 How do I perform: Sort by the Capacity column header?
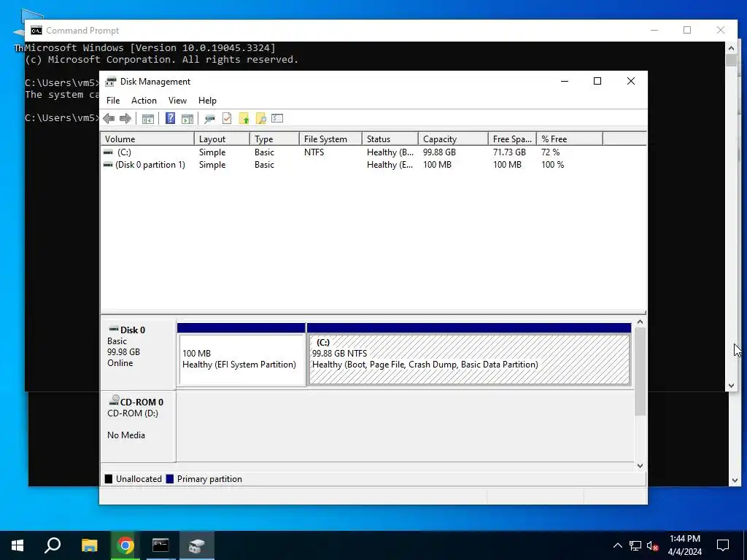[453, 139]
